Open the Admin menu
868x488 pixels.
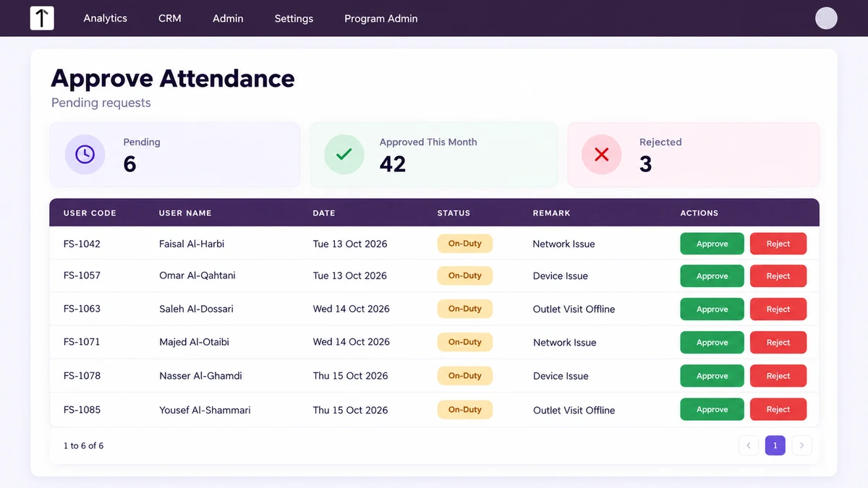coord(228,18)
